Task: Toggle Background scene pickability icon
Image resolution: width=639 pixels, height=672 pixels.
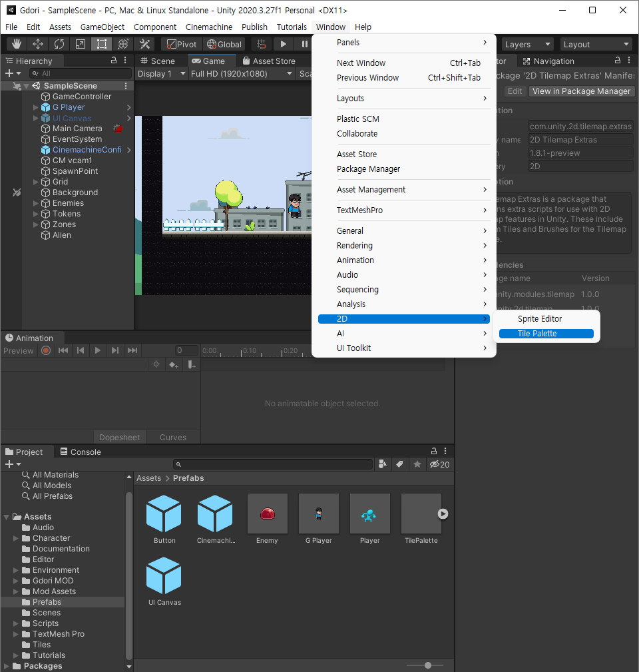Action: click(17, 192)
